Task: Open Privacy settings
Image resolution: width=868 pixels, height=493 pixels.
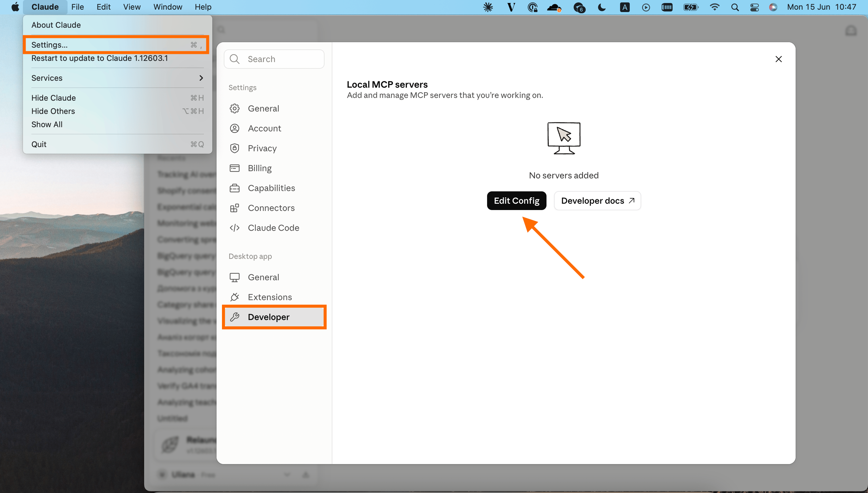Action: click(274, 148)
